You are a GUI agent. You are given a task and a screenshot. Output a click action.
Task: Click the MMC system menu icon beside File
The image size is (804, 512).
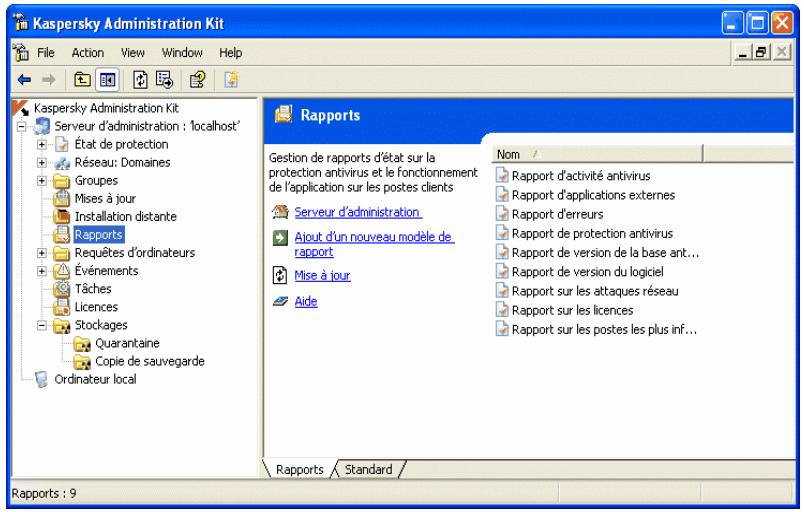[x=21, y=52]
